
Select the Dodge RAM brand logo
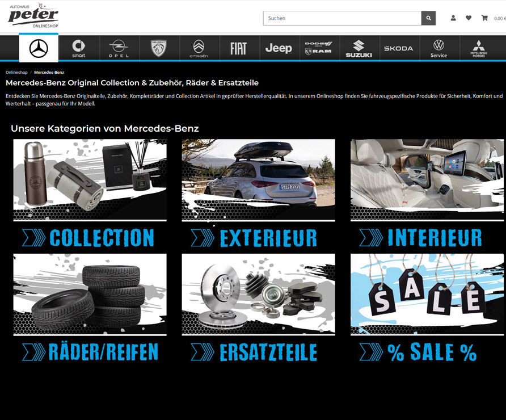[318, 49]
